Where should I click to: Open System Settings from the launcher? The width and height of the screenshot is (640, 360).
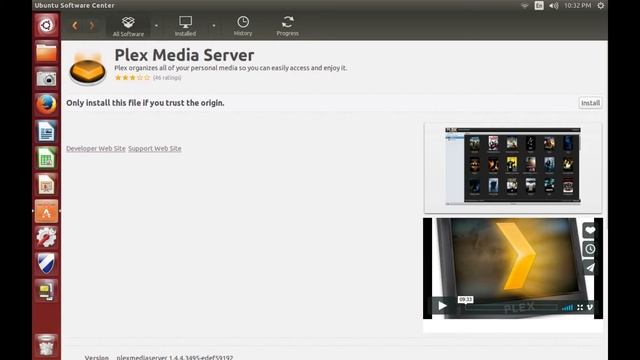[46, 237]
